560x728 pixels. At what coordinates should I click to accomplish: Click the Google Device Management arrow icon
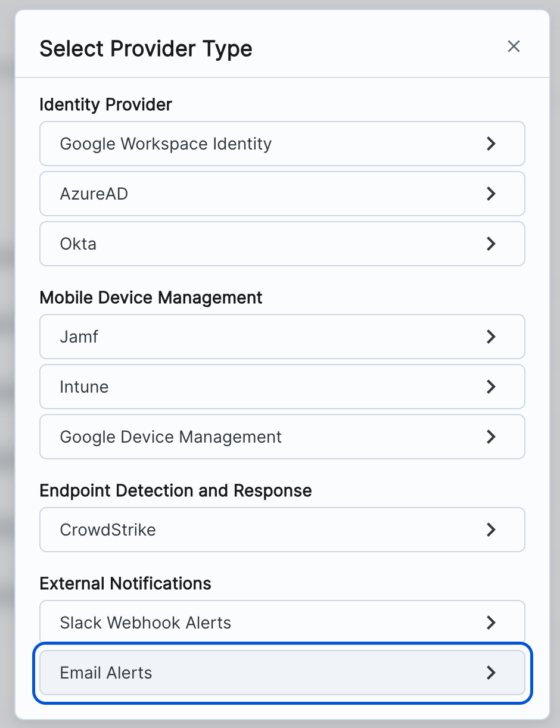pos(491,437)
